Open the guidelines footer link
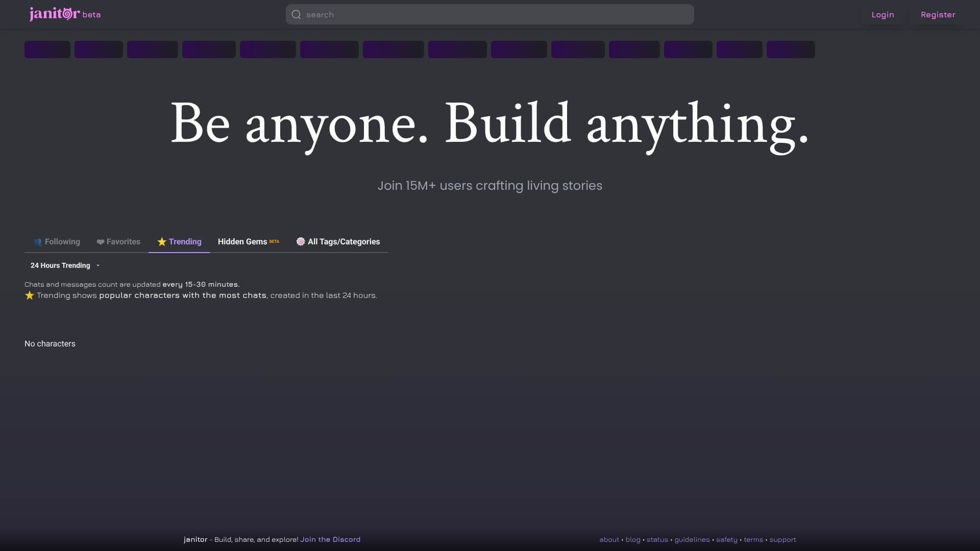Screen dimensions: 980x551 692,539
